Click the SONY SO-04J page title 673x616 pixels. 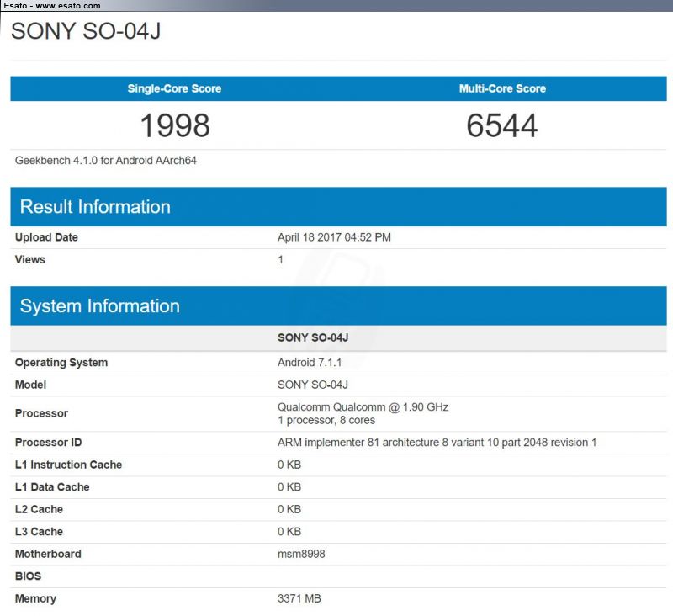pyautogui.click(x=86, y=31)
